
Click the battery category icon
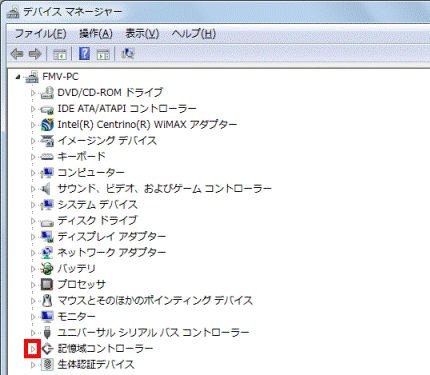pyautogui.click(x=47, y=269)
